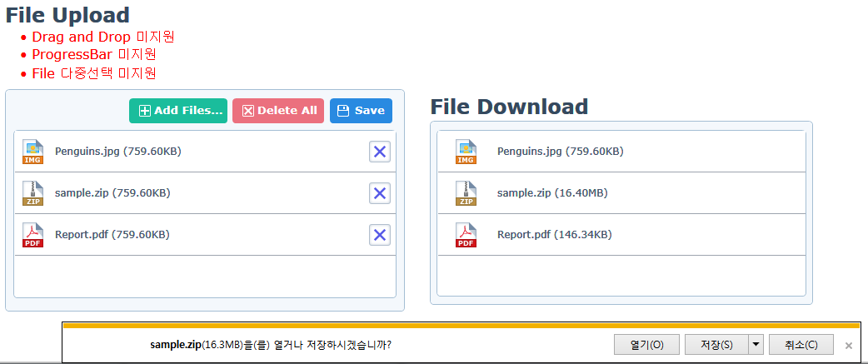
Task: Click 저장(S) to save the download
Action: (716, 345)
